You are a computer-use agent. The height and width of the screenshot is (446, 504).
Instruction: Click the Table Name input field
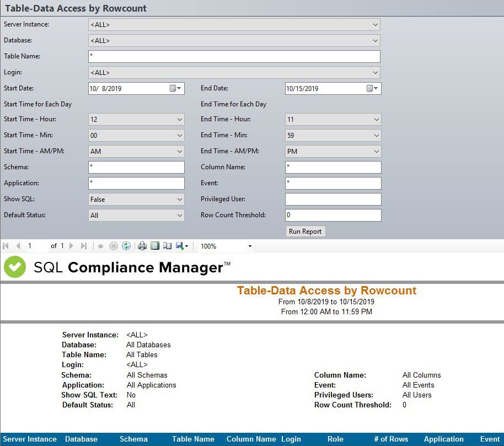[234, 56]
